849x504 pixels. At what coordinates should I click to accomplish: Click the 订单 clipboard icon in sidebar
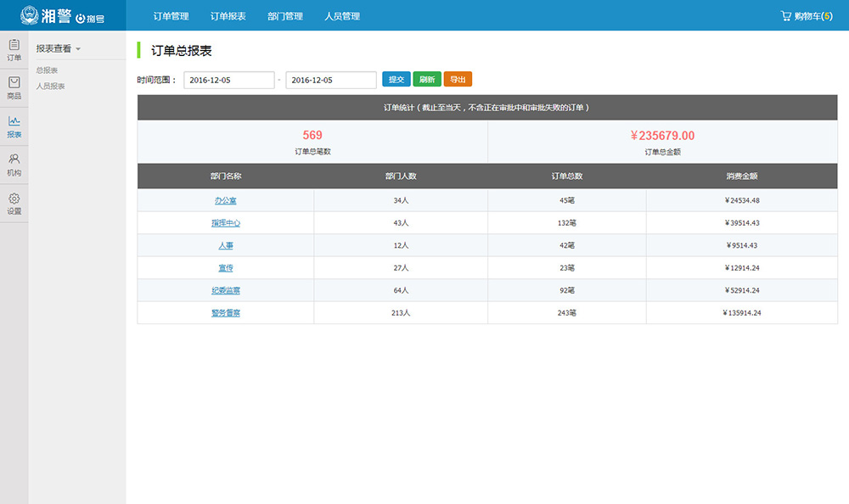tap(14, 44)
